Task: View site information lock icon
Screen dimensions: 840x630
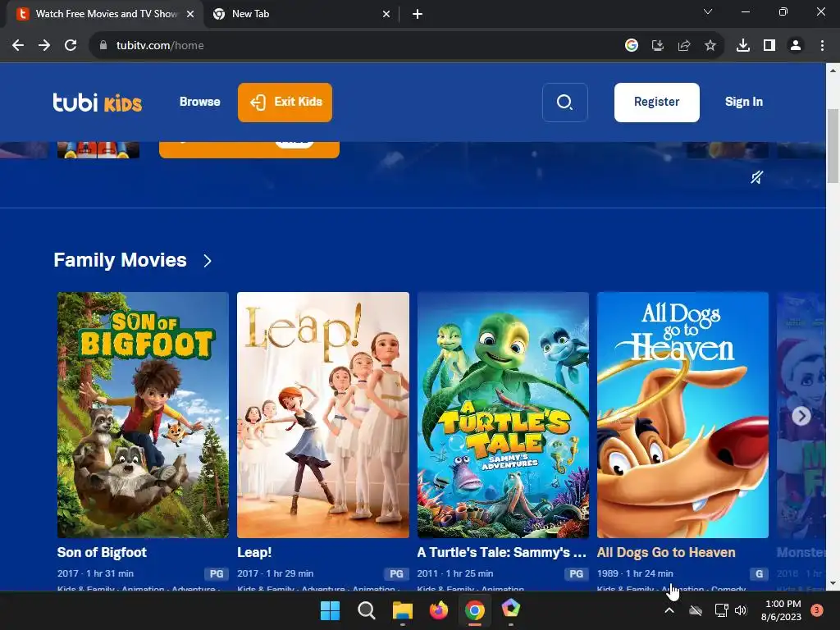Action: pyautogui.click(x=103, y=46)
